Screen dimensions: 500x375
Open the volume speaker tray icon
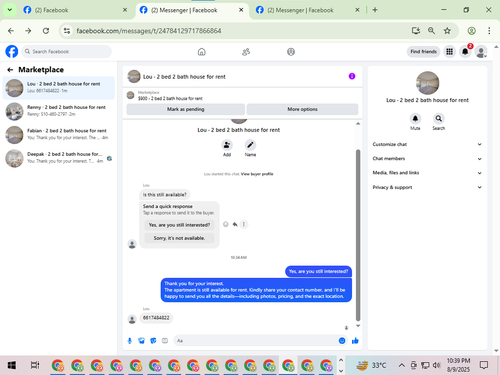(436, 365)
